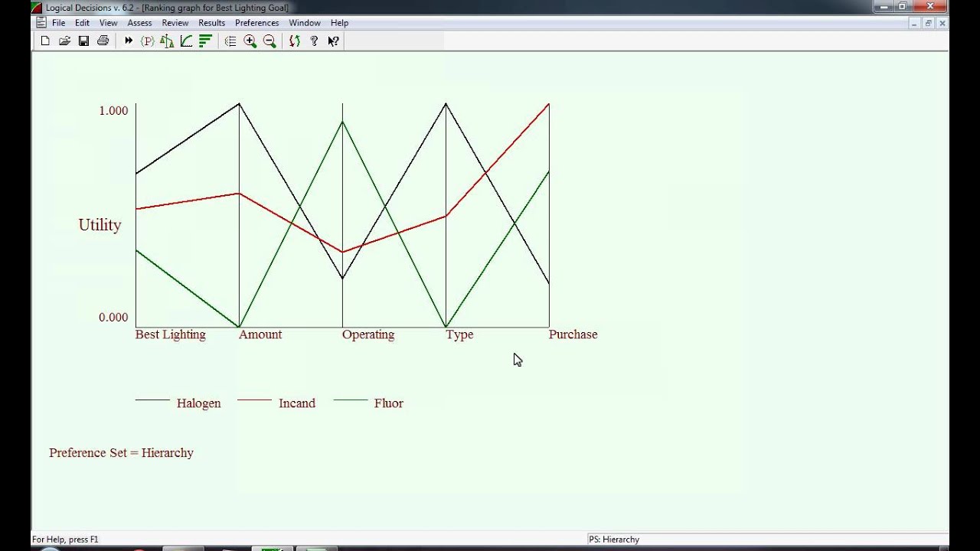Click the PS: Hierarchy status bar entry

[x=614, y=540]
